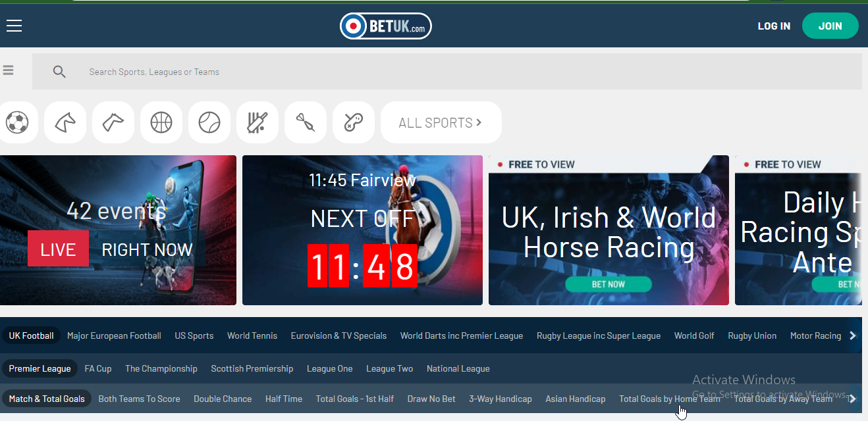Select the darts icon
The image size is (868, 421).
click(306, 122)
